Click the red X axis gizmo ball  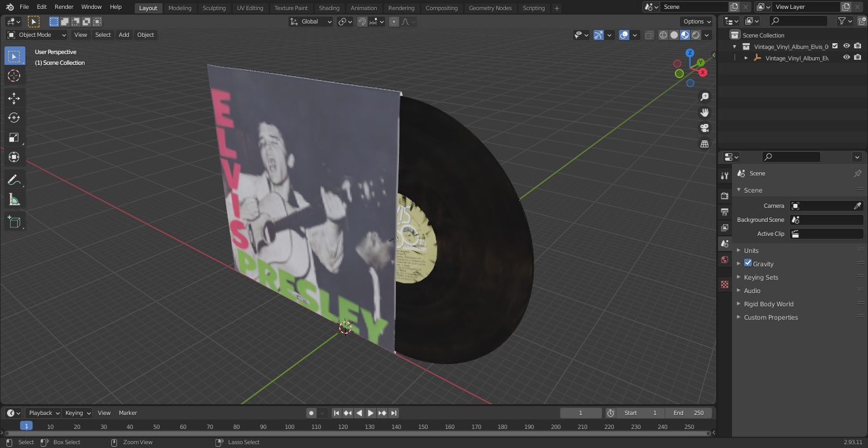[703, 72]
